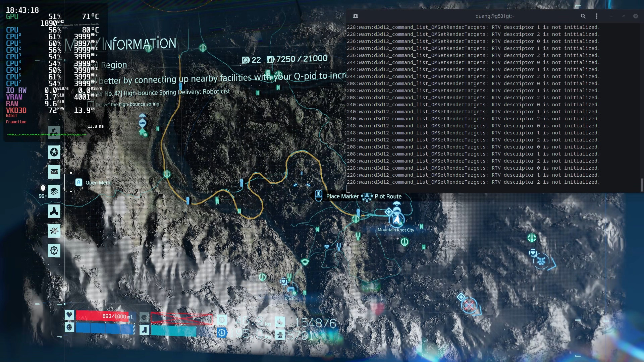This screenshot has height=362, width=644.
Task: Click the count 5791 in HUD
Action: coord(301,335)
